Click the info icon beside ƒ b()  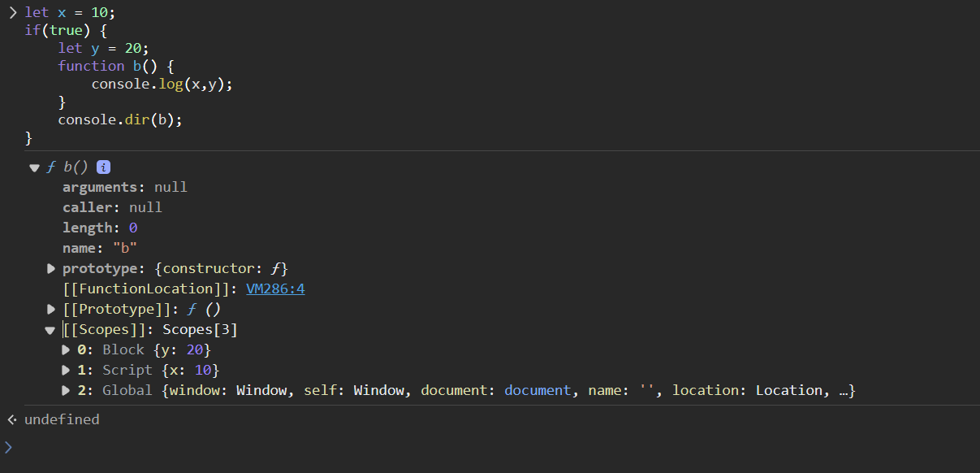point(103,167)
